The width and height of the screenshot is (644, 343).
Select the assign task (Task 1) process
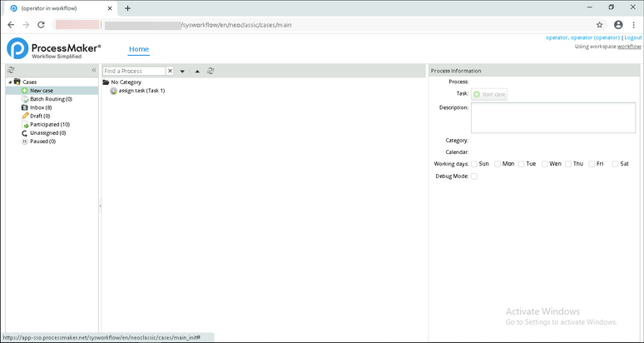[141, 91]
